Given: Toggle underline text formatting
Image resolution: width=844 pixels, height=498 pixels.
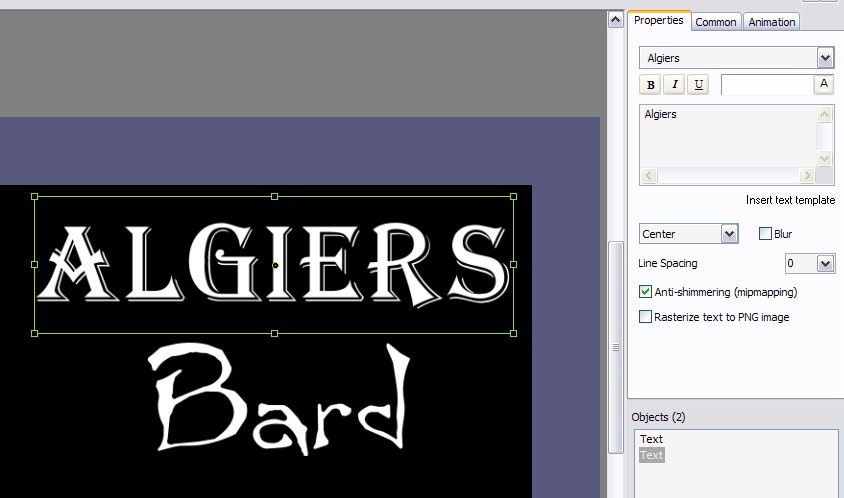Looking at the screenshot, I should pyautogui.click(x=698, y=85).
